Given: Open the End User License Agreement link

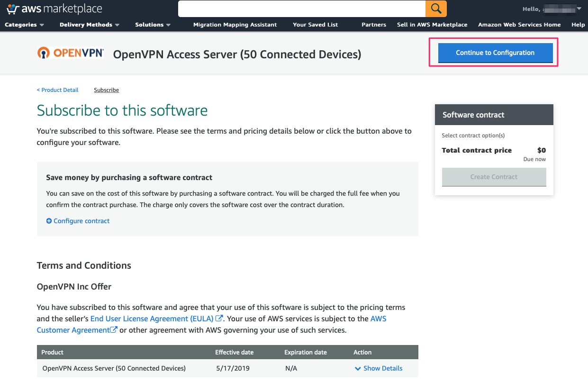Looking at the screenshot, I should (x=152, y=318).
